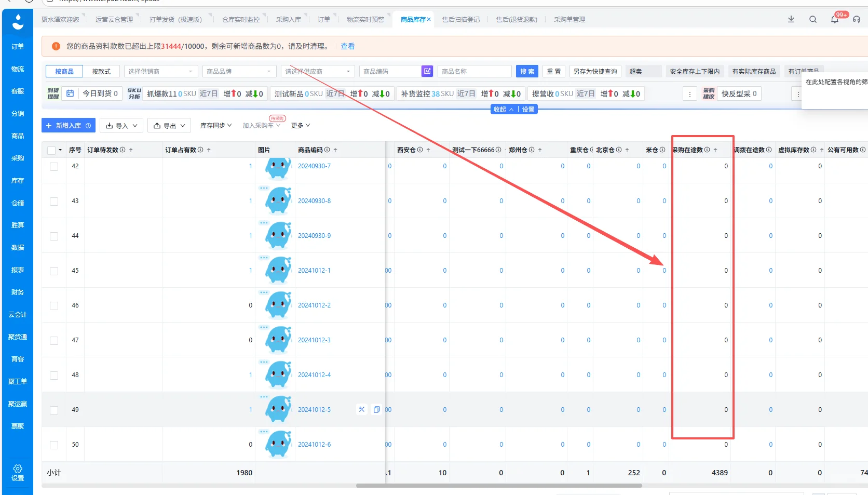Viewport: 868px width, 495px height.
Task: Tick the checkbox for row 45
Action: coord(54,271)
